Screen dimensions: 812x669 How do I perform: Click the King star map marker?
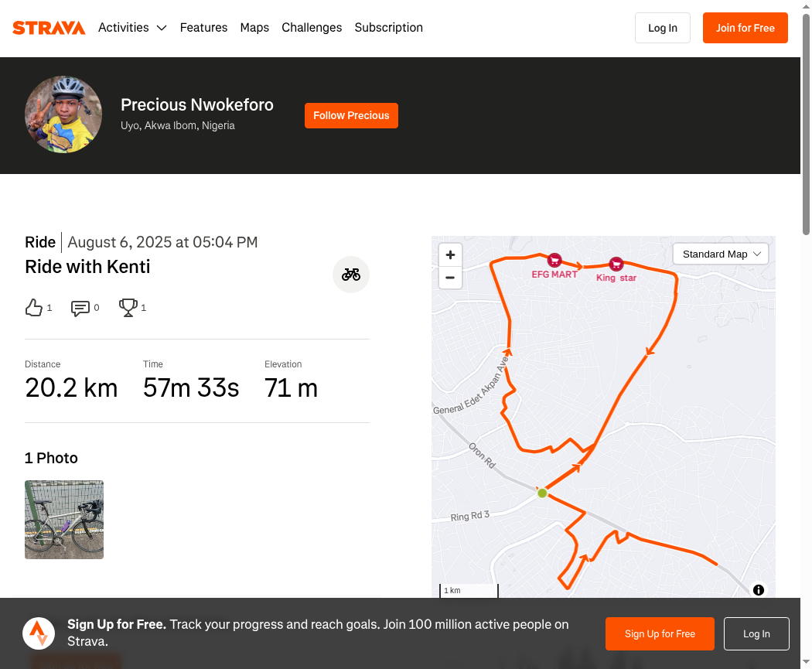616,264
